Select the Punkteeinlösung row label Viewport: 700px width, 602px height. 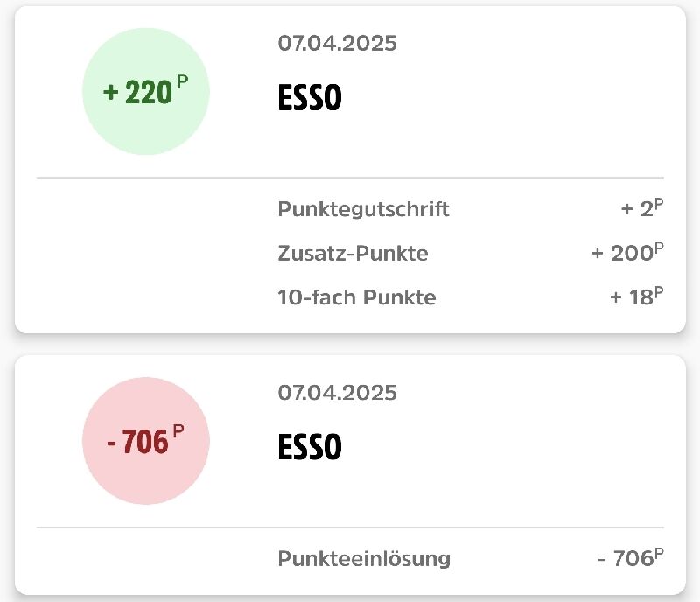(364, 558)
